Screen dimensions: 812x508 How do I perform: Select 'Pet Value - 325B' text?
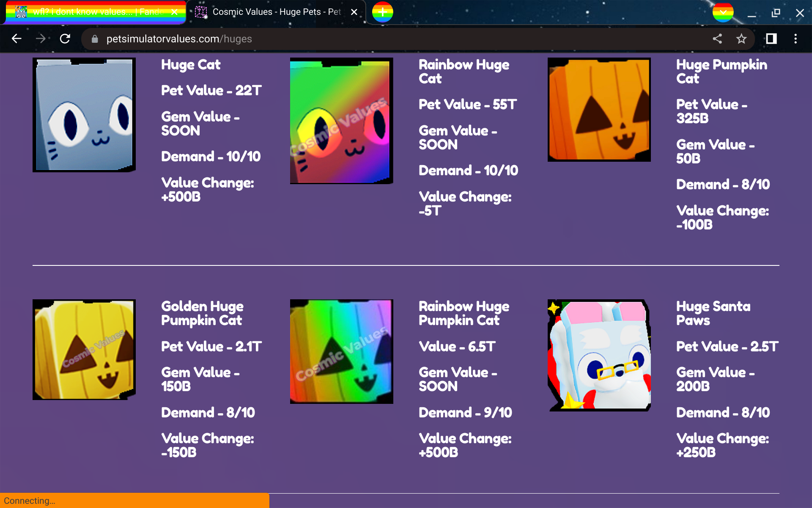712,111
